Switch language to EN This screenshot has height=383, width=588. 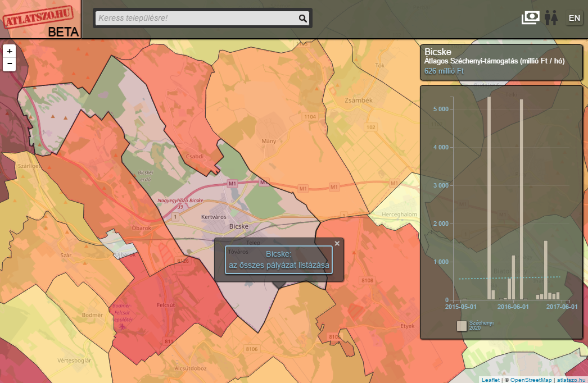(574, 18)
